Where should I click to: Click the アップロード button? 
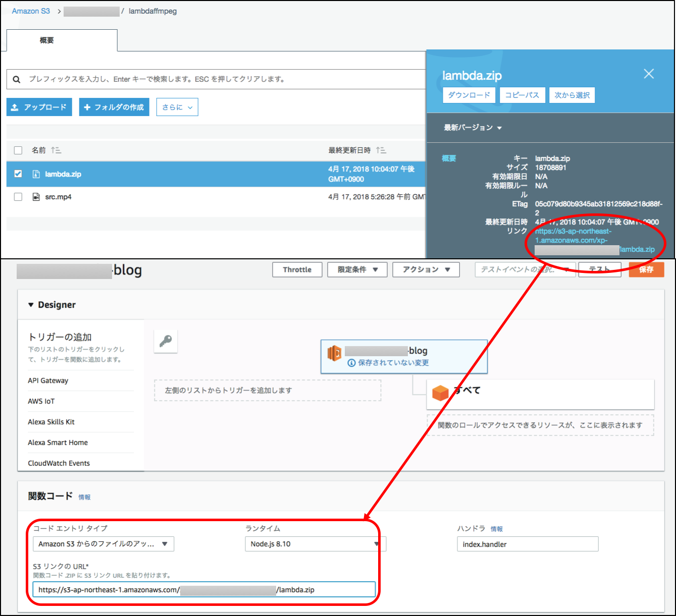[x=39, y=107]
